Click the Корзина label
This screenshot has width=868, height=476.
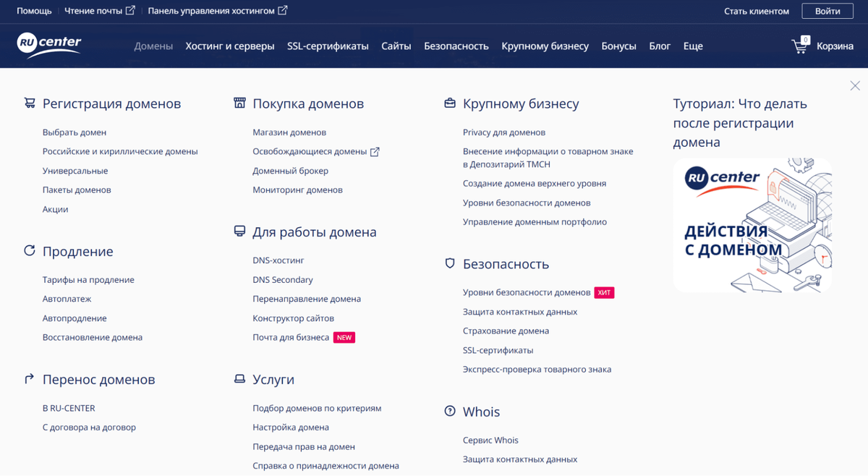tap(835, 46)
